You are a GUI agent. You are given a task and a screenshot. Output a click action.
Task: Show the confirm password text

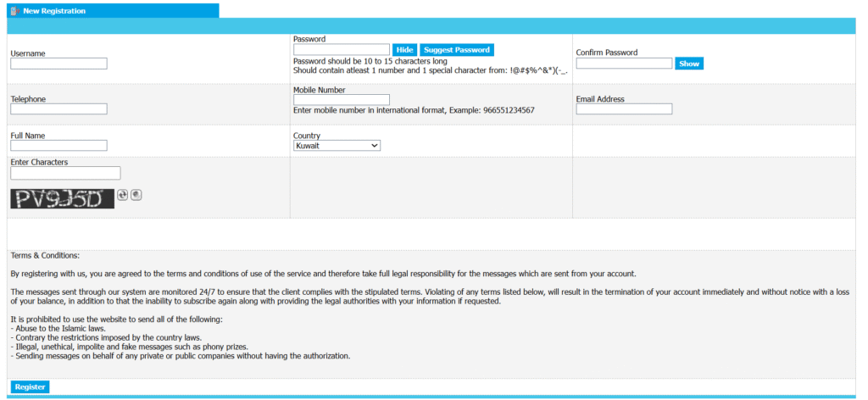coord(689,64)
